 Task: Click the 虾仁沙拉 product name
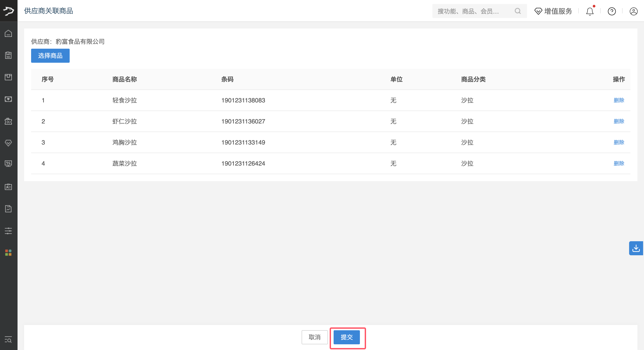(124, 121)
